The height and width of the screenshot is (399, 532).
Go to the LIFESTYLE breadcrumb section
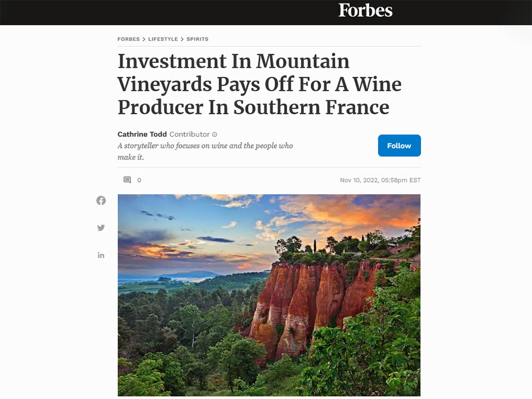[x=163, y=39]
